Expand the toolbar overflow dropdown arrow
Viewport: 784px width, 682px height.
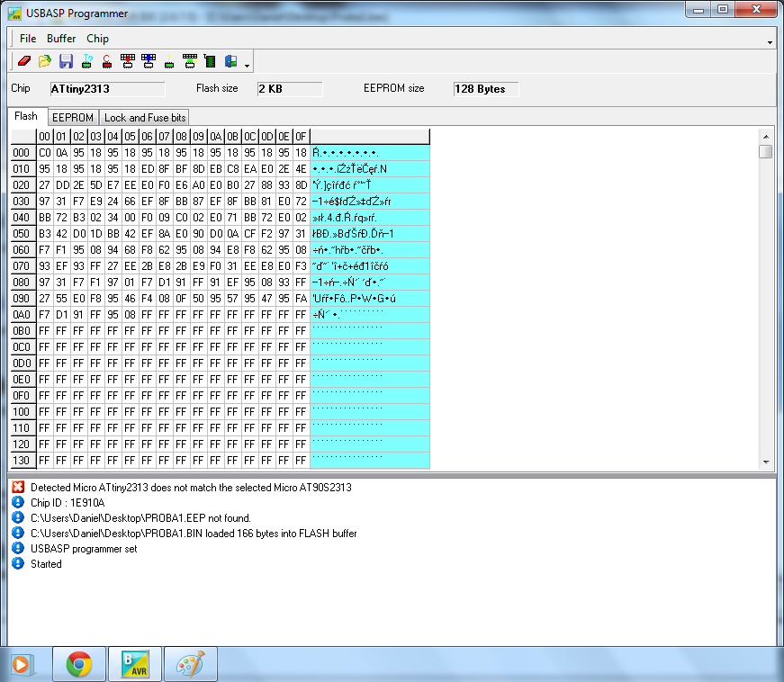point(247,66)
